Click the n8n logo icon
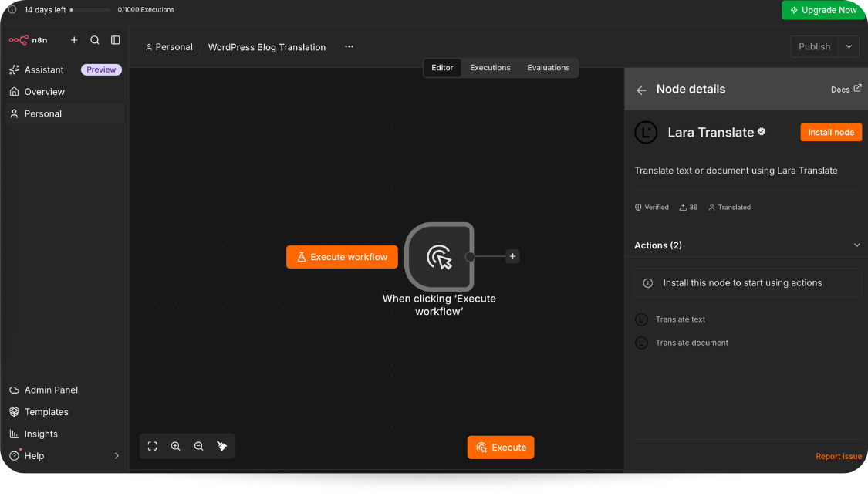Screen dimensions: 868x500 pos(19,40)
